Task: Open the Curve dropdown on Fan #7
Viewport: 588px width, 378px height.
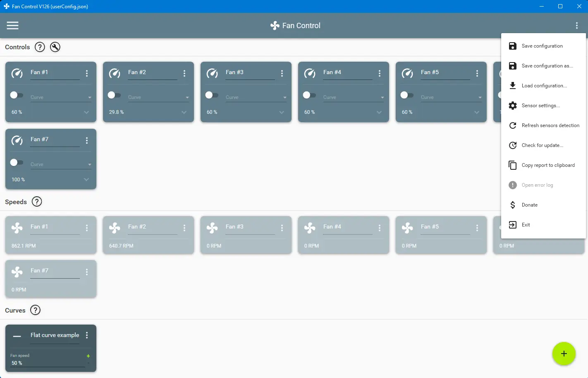Action: tap(61, 164)
